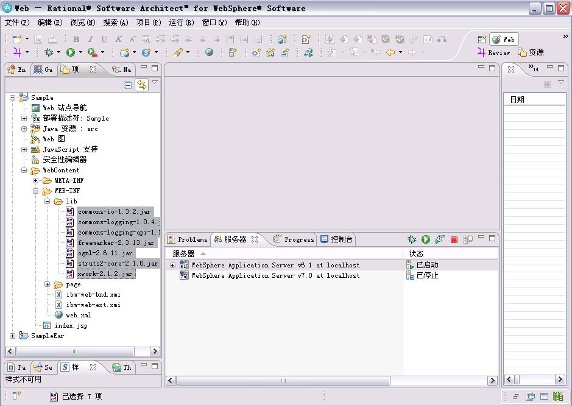Toggle Link with Editor in project explorer
Viewport: 572px width, 406px height.
[x=142, y=85]
